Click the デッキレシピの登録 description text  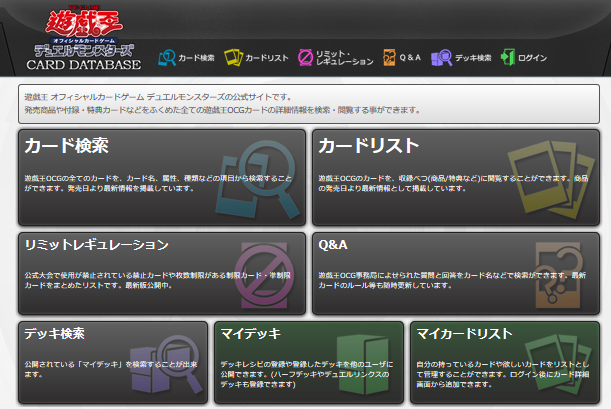coord(307,374)
